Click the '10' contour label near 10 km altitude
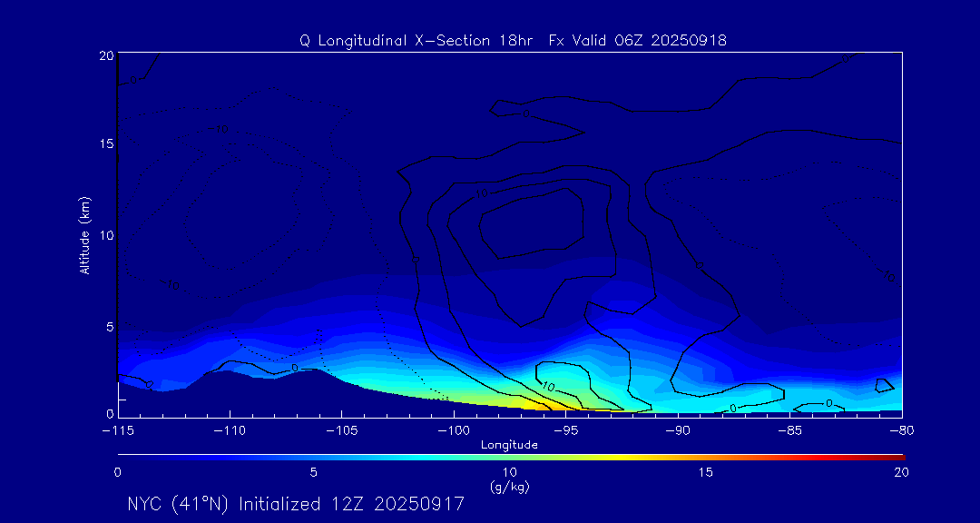The height and width of the screenshot is (523, 980). tap(481, 193)
